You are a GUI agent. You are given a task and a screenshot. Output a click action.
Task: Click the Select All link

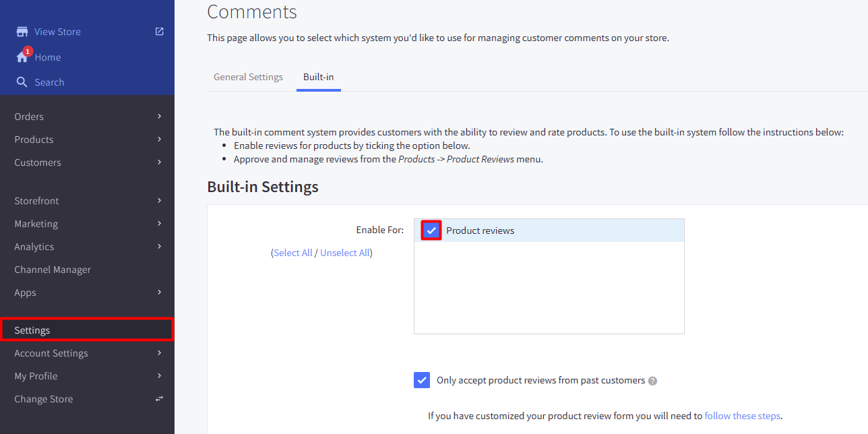coord(293,253)
